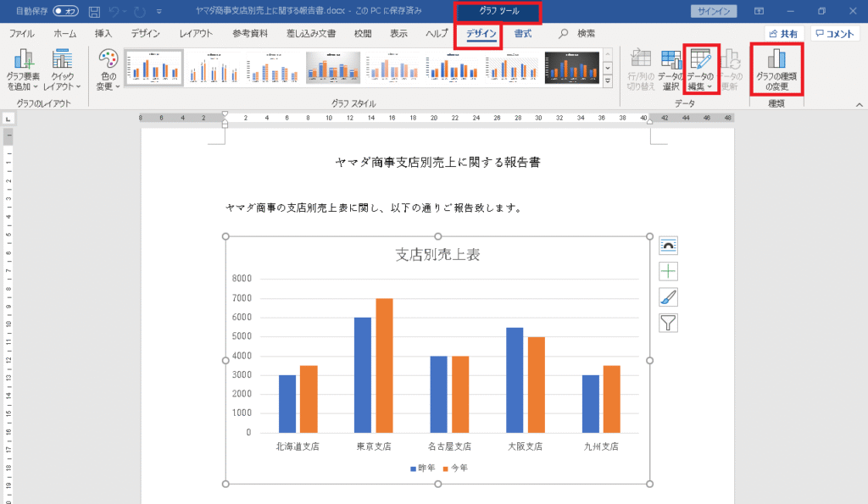Click the サインイン (Sign in) button
This screenshot has height=504, width=868.
click(x=714, y=11)
